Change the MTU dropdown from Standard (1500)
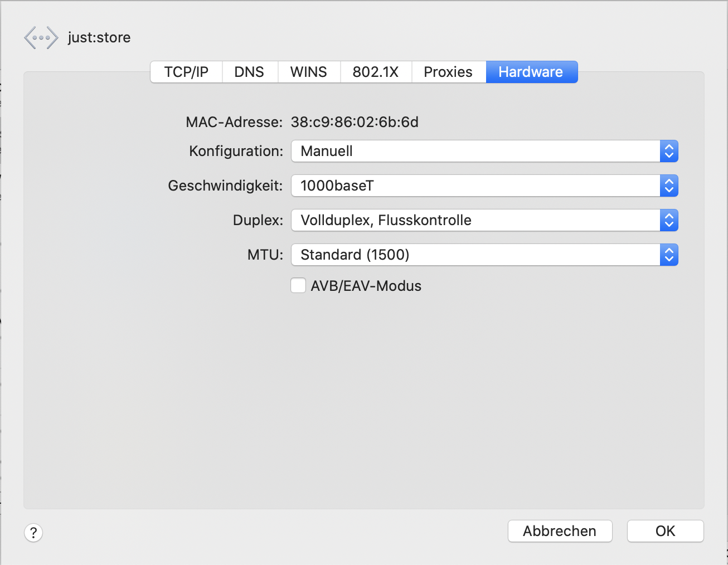 (484, 255)
